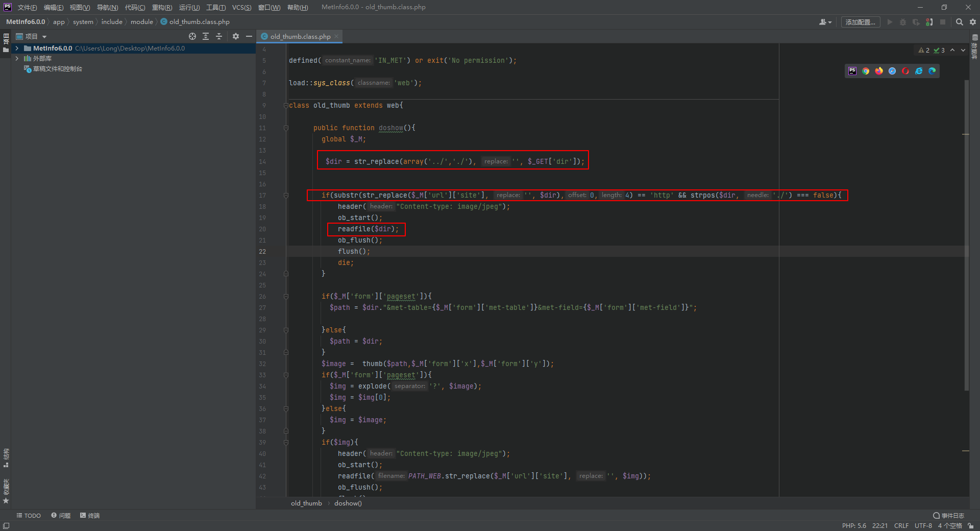Click Select Opened File target icon
The height and width of the screenshot is (531, 980).
tap(192, 36)
